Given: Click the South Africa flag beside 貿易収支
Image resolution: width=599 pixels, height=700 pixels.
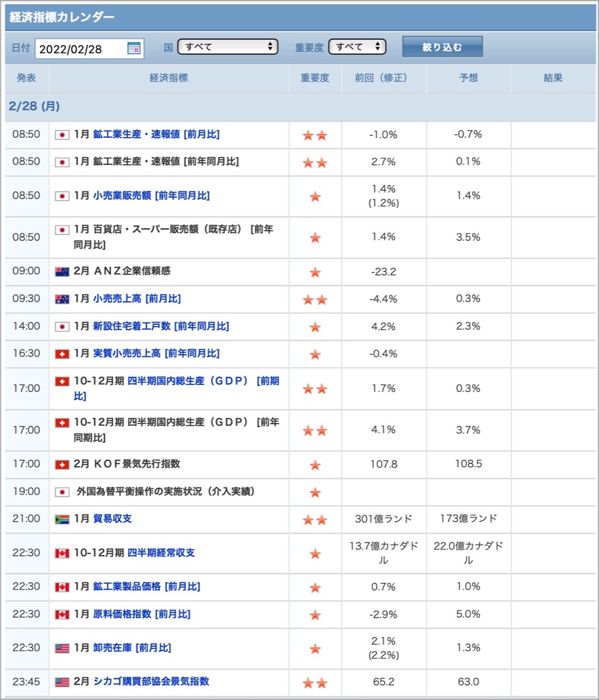Looking at the screenshot, I should 62,519.
